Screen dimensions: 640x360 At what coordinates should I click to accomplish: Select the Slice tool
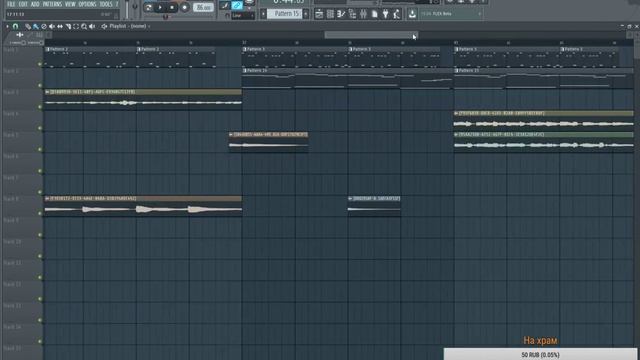tap(68, 27)
